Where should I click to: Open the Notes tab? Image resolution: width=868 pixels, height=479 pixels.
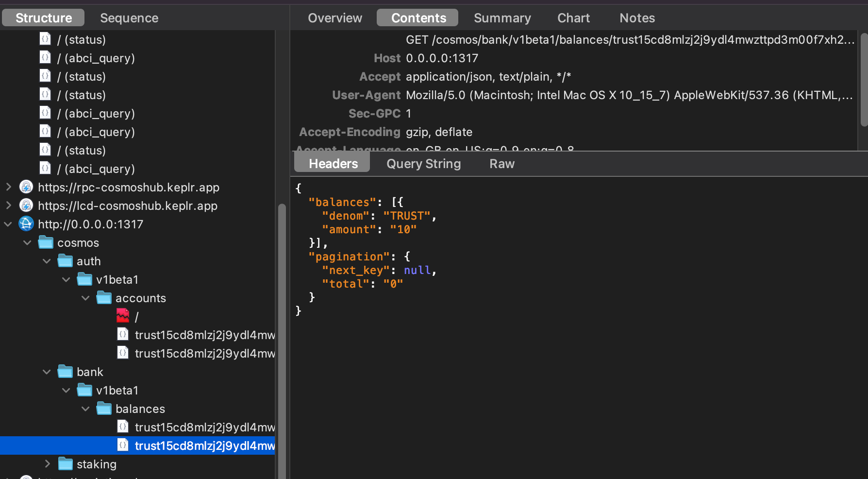[x=637, y=18]
